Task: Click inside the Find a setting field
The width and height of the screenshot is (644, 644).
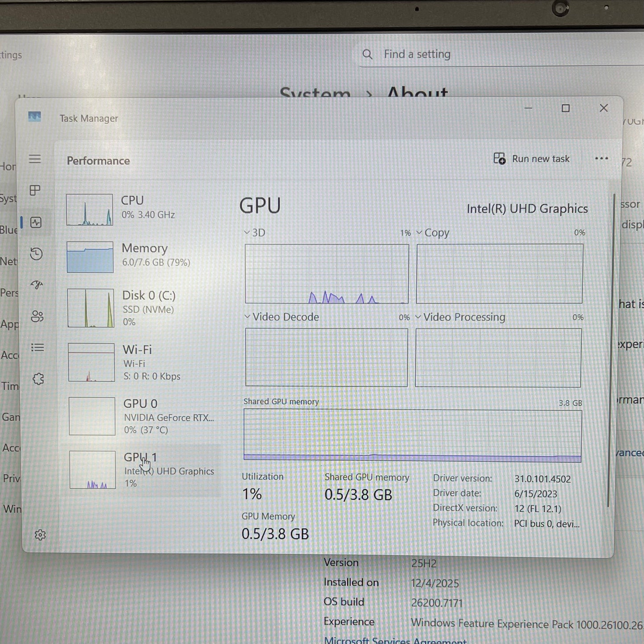Action: (446, 54)
